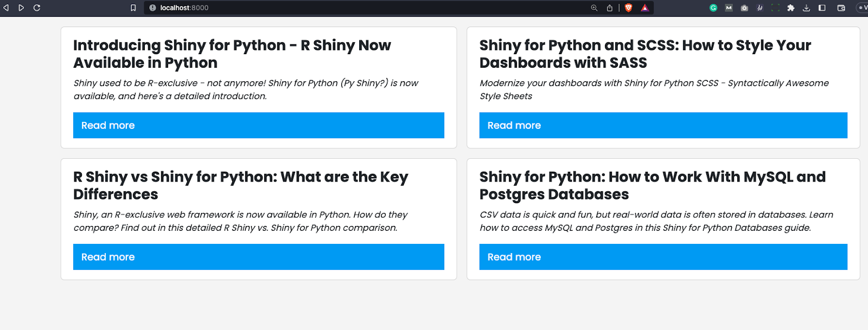Click description 'CSV data is quick and fun'
This screenshot has width=868, height=330.
pyautogui.click(x=656, y=221)
